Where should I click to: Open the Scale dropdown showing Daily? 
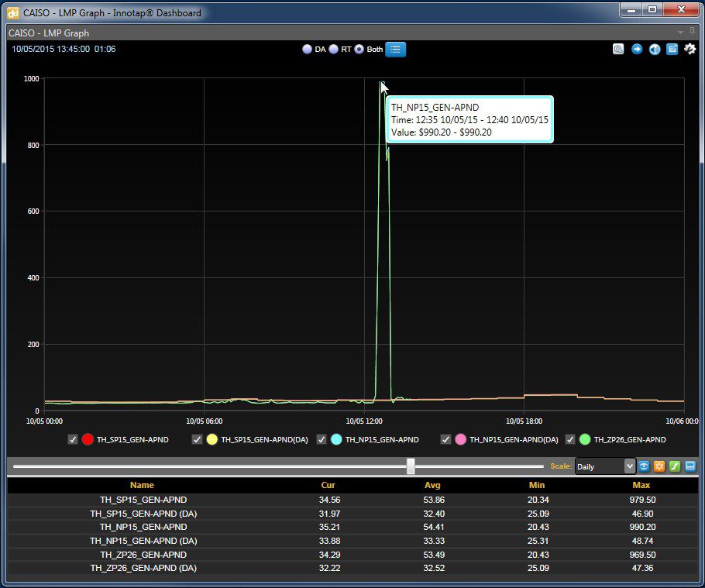point(605,466)
